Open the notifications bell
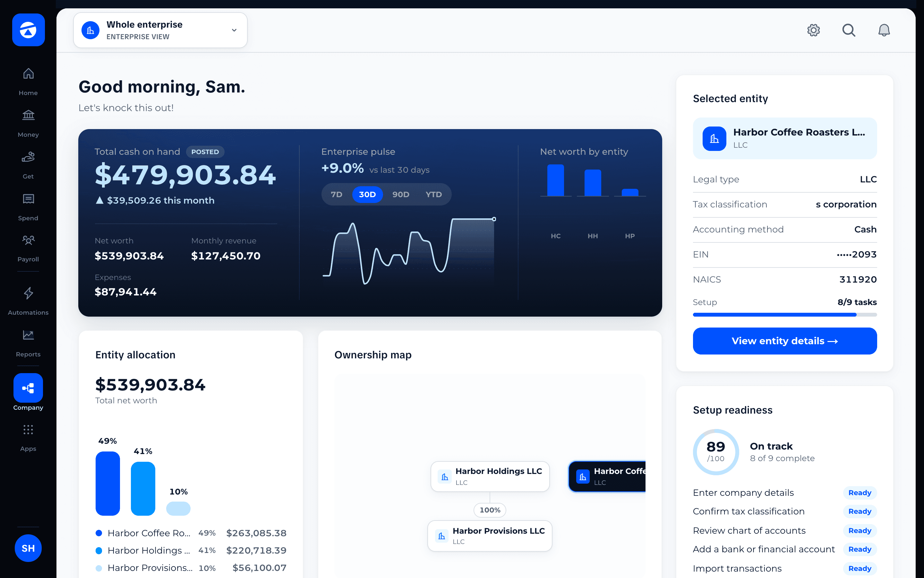The height and width of the screenshot is (578, 924). [884, 30]
